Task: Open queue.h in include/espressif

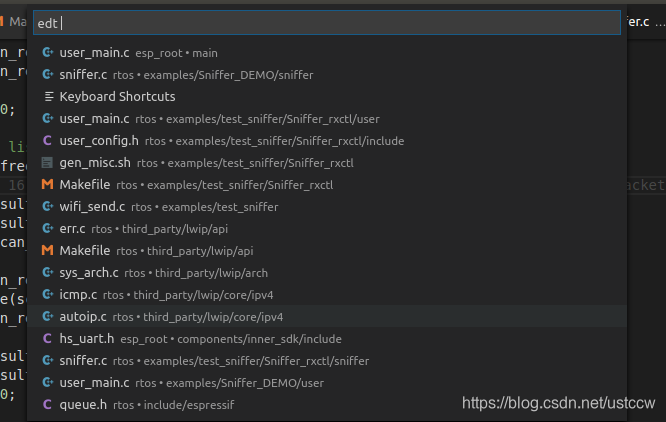Action: pos(327,405)
